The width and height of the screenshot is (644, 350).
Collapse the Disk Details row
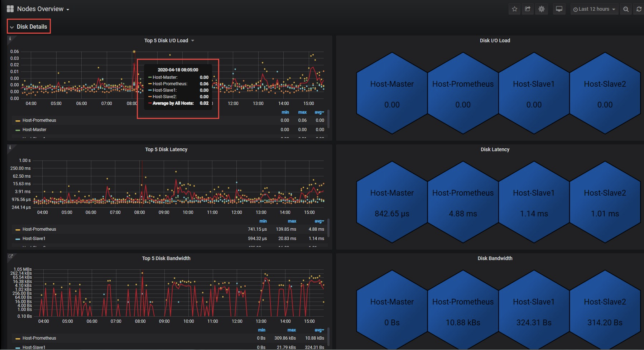pyautogui.click(x=29, y=27)
